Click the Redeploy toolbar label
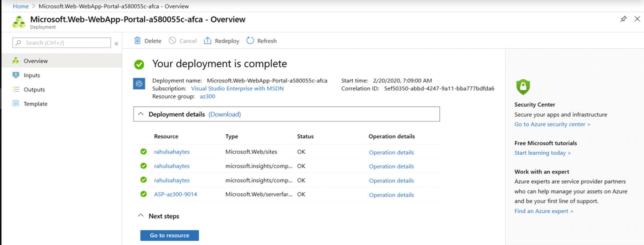The width and height of the screenshot is (644, 245). pyautogui.click(x=227, y=41)
